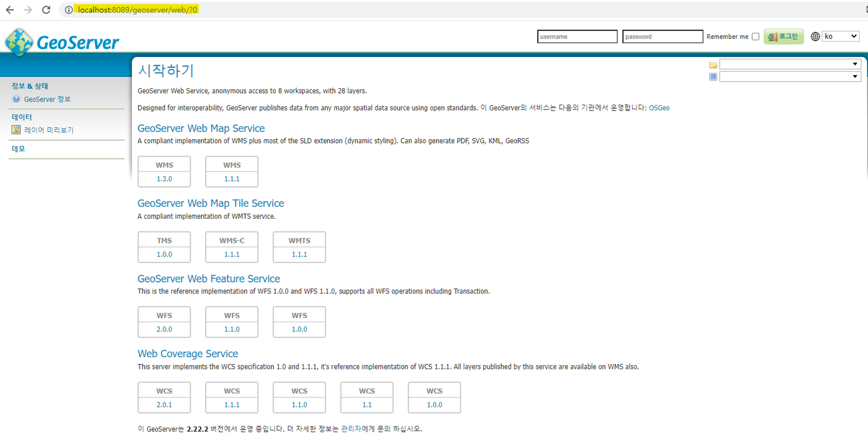Click the browser address bar URL
The width and height of the screenshot is (868, 440).
point(137,10)
